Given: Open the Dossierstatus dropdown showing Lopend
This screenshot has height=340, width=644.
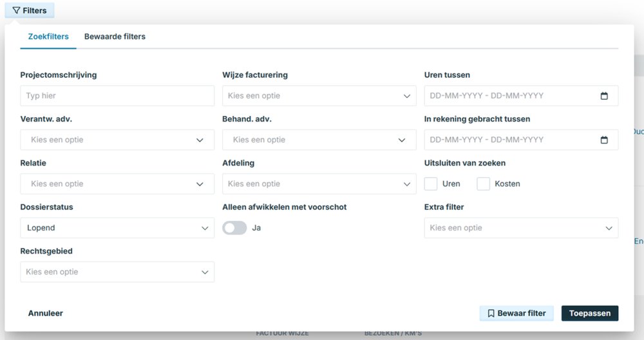Looking at the screenshot, I should [x=117, y=228].
